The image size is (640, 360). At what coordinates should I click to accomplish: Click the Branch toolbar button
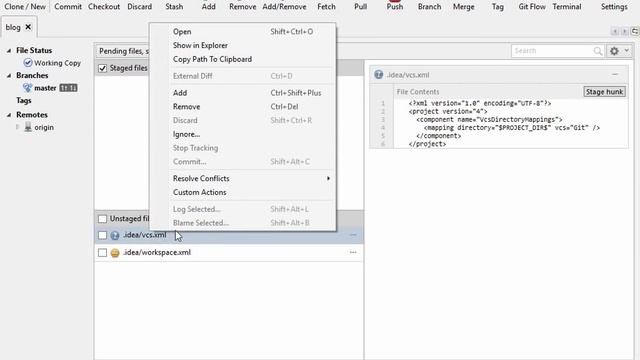coord(429,7)
